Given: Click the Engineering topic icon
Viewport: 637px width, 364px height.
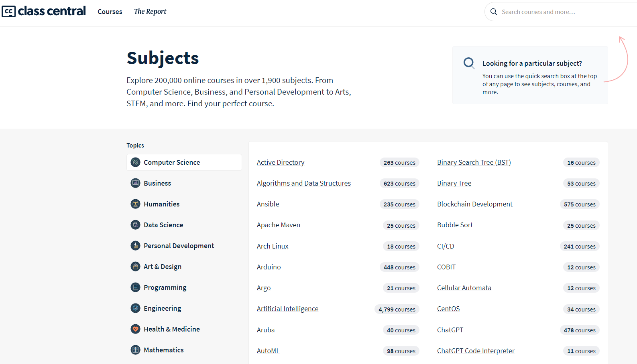Looking at the screenshot, I should pyautogui.click(x=136, y=308).
